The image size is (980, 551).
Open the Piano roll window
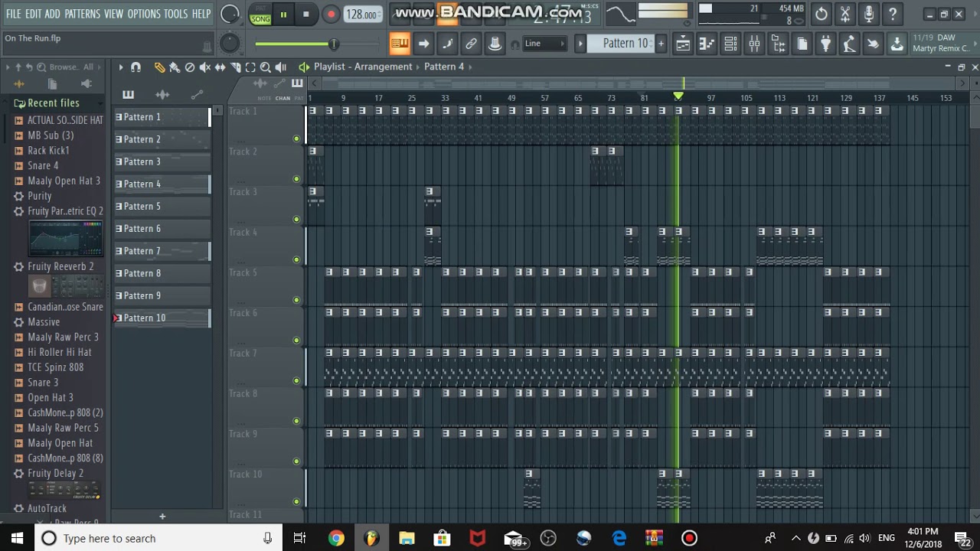tap(707, 44)
